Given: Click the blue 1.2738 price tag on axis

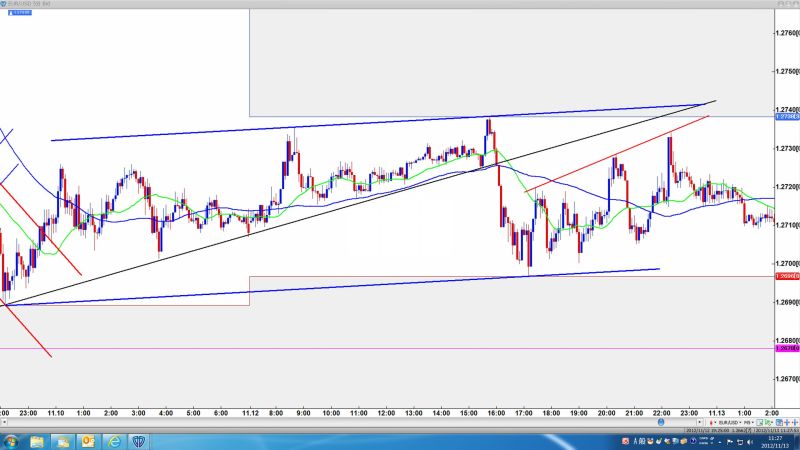Looking at the screenshot, I should pyautogui.click(x=787, y=116).
